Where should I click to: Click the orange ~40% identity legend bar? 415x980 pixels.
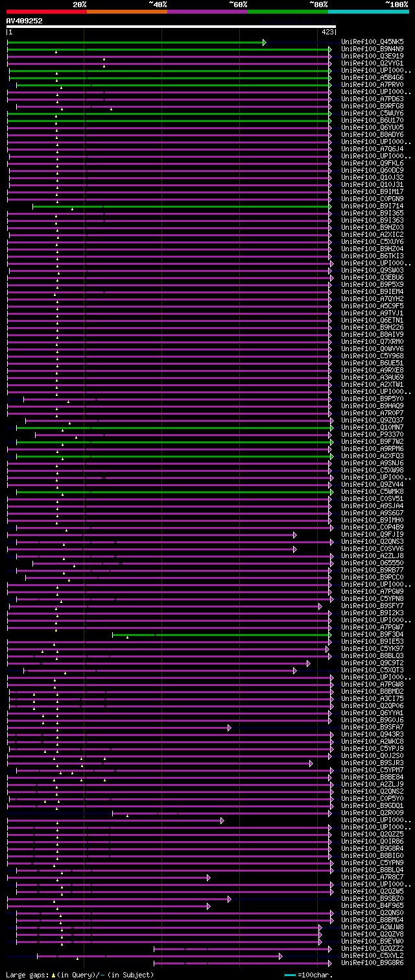pyautogui.click(x=127, y=12)
